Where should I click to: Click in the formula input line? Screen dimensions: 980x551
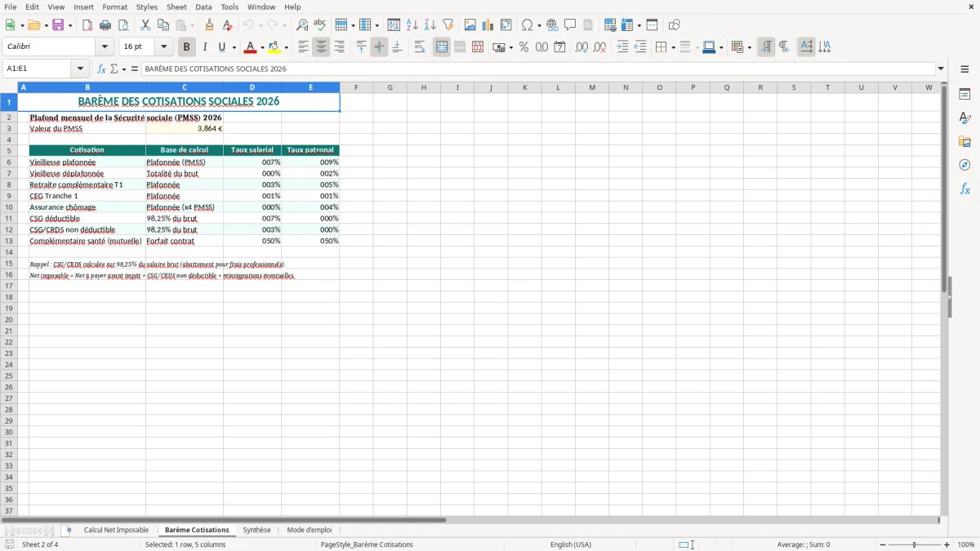click(537, 69)
